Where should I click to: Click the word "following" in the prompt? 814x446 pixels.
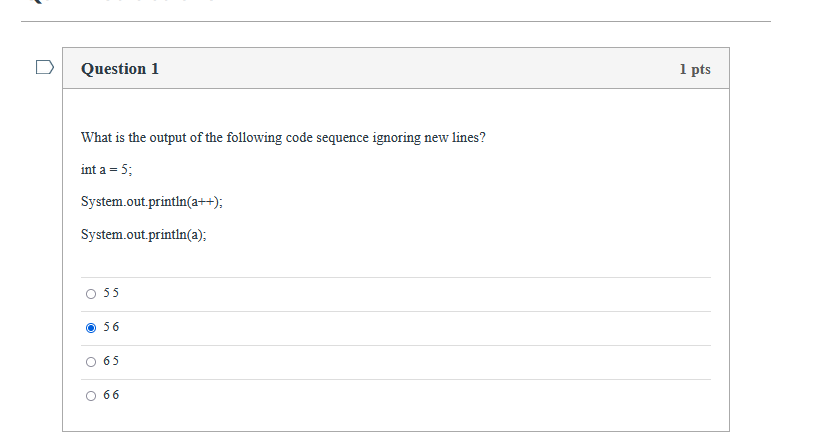pyautogui.click(x=254, y=137)
